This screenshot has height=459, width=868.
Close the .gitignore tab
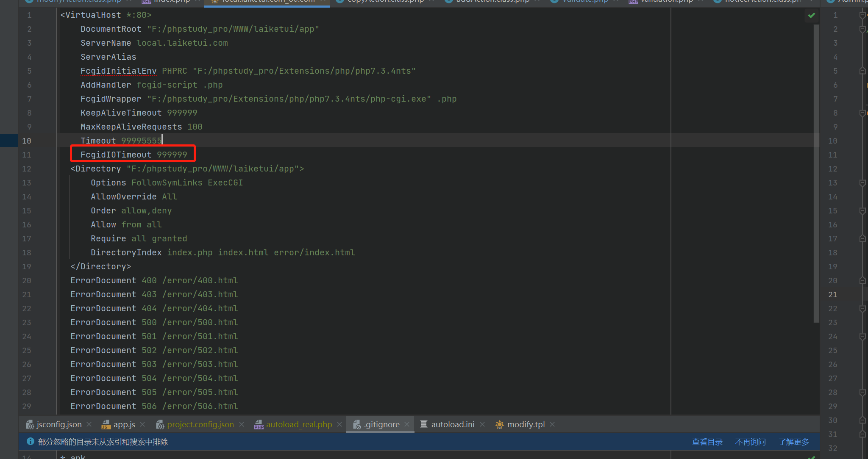[x=407, y=424]
